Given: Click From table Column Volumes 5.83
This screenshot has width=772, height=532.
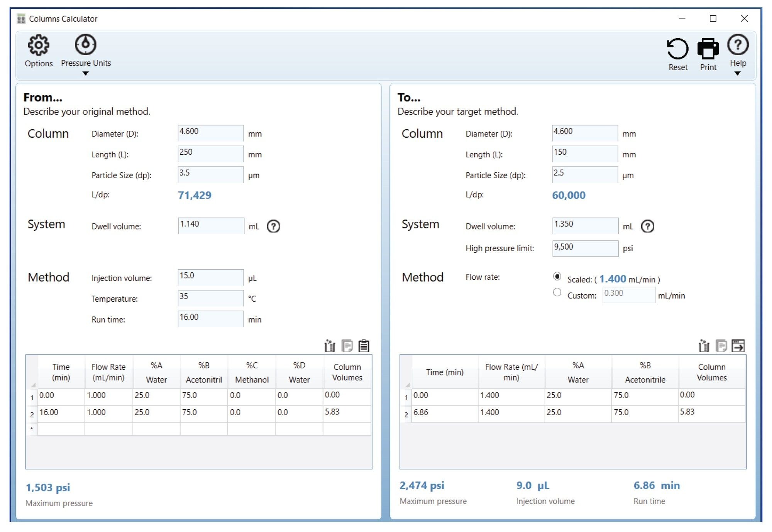Looking at the screenshot, I should click(347, 414).
